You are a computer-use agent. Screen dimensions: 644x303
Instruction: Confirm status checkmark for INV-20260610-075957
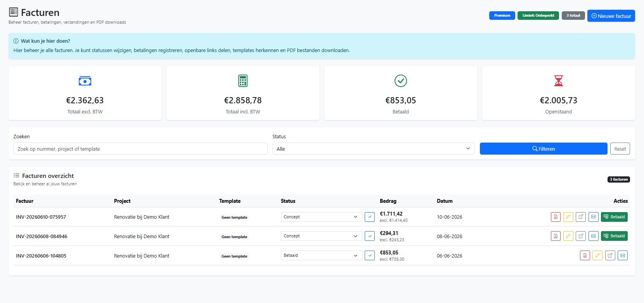click(370, 217)
